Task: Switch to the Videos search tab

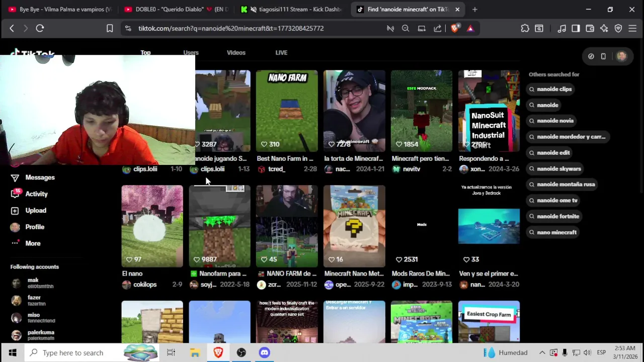Action: [236, 52]
